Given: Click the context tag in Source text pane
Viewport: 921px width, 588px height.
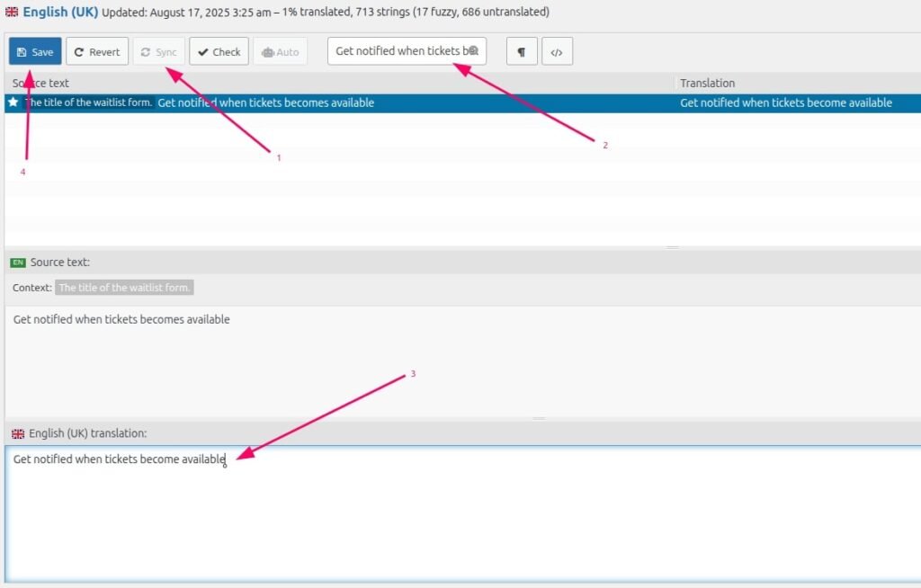Looking at the screenshot, I should click(x=124, y=288).
